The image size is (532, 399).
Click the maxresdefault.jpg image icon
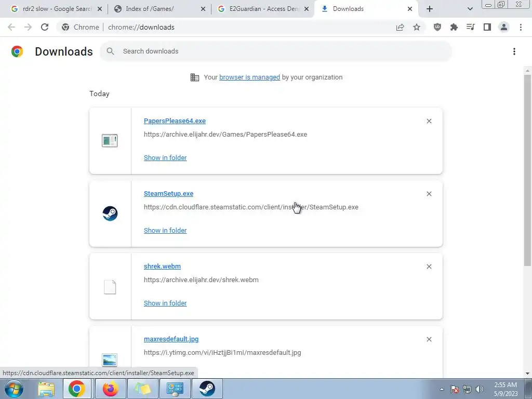click(x=110, y=360)
